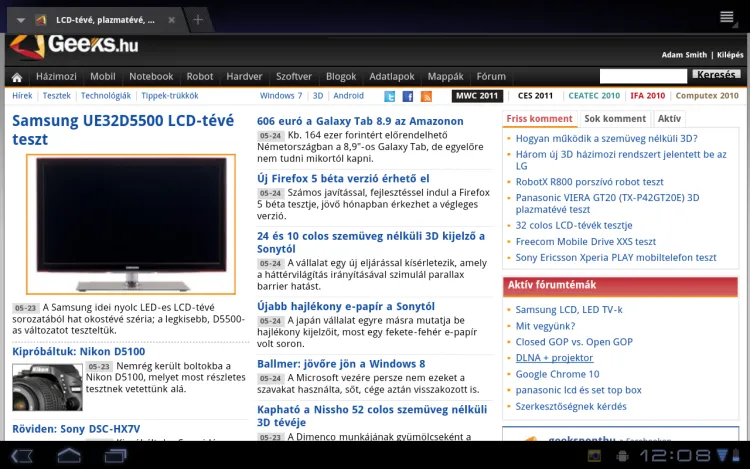Expand the tab list dropdown arrow
Screen dimensions: 750x469
pyautogui.click(x=20, y=20)
